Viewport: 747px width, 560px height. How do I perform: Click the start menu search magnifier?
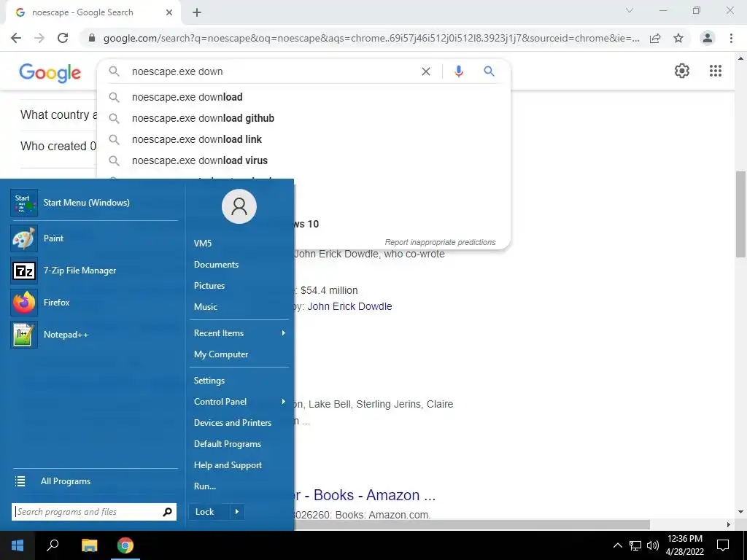[x=167, y=512]
